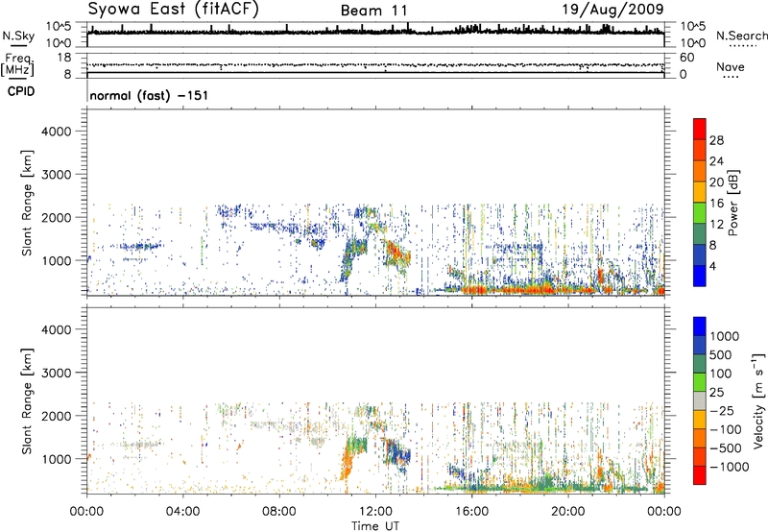Click the "-100" value on the velocity colorbar
Screen dimensions: 768x532
(x=726, y=429)
